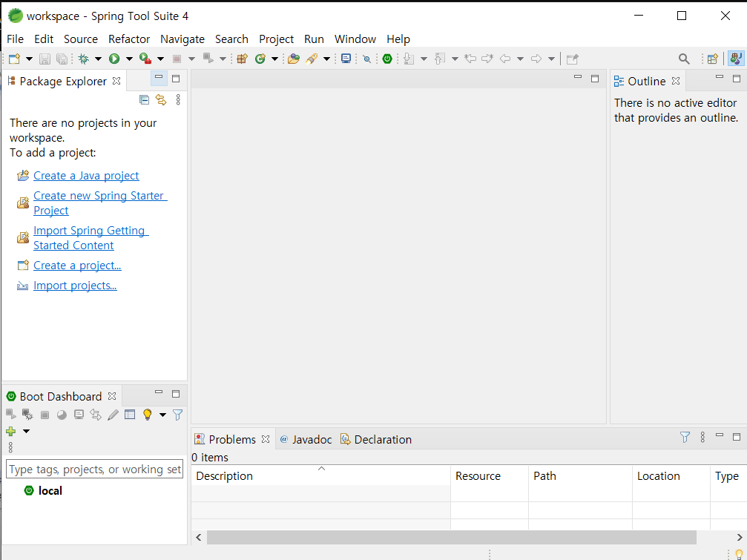Click the Description column header

tap(320, 475)
